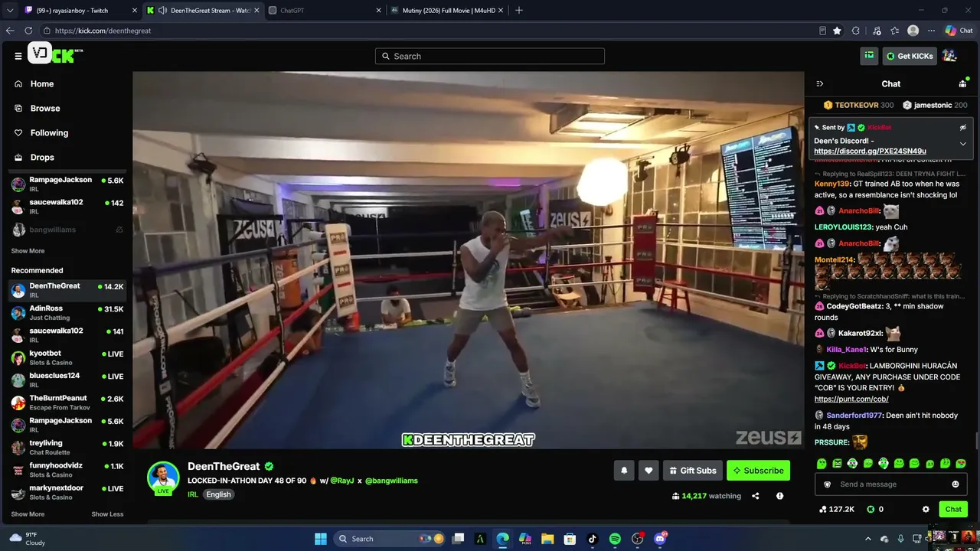Open Browse in Kick sidebar
Screen dimensions: 980x551
click(x=45, y=109)
